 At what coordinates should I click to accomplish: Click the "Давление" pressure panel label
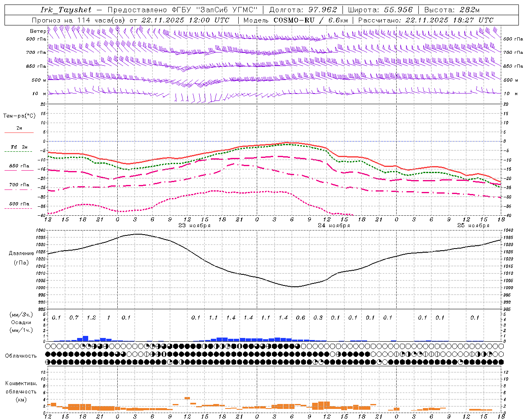(x=21, y=253)
